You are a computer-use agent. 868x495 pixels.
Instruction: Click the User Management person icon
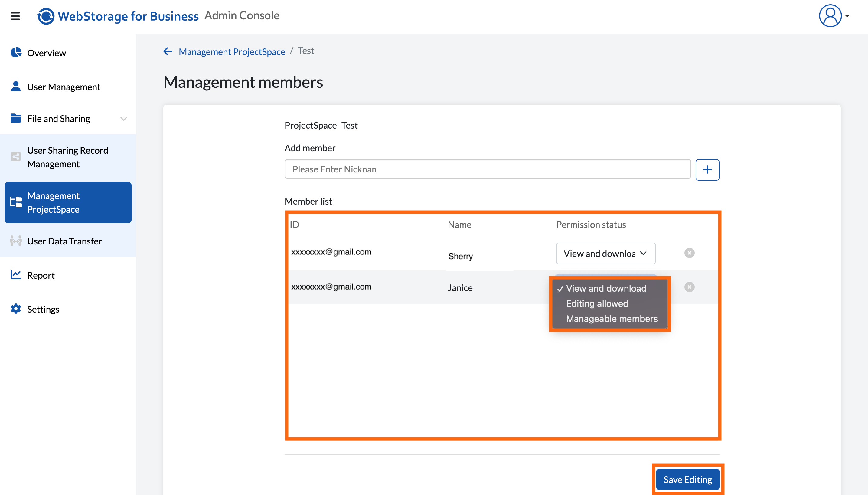[x=16, y=86]
